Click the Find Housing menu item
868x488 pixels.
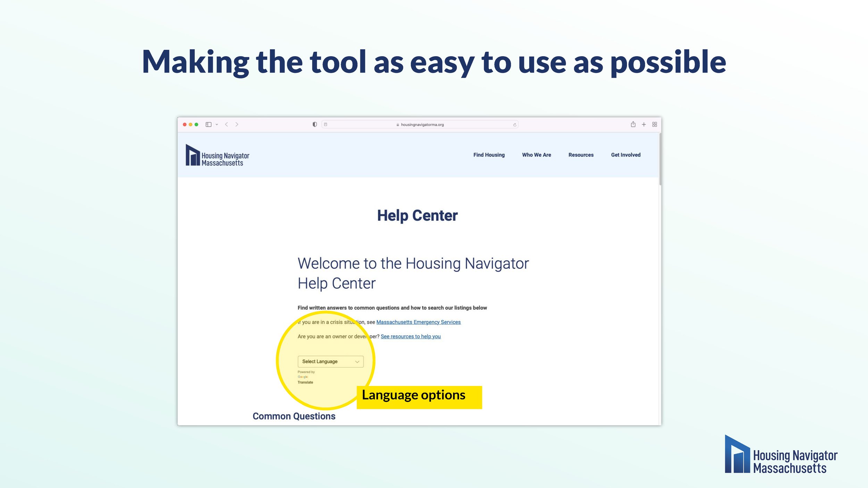coord(488,155)
